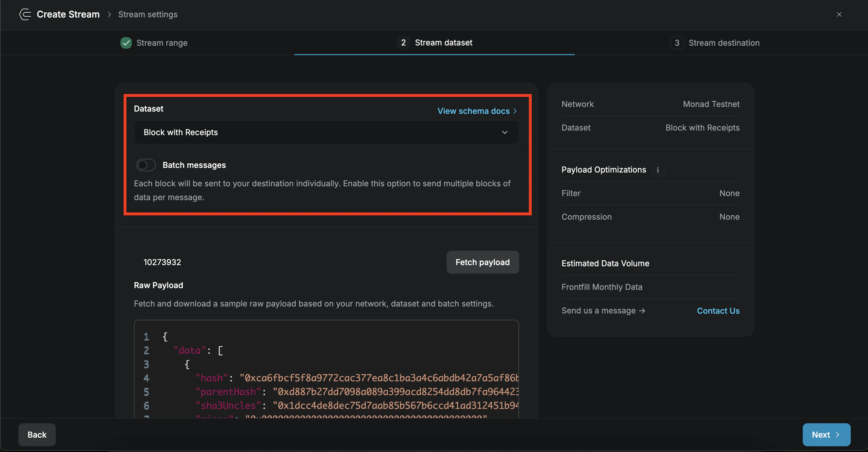This screenshot has height=452, width=868.
Task: Collapse the Block with Receipts dropdown
Action: [x=505, y=132]
